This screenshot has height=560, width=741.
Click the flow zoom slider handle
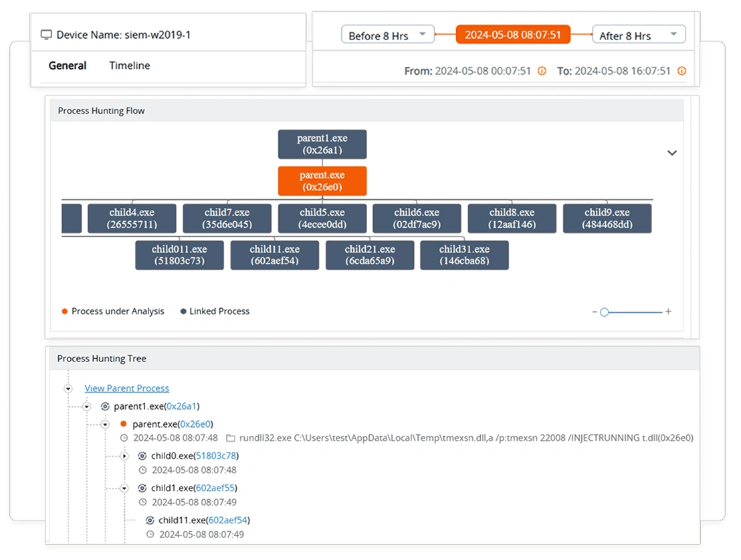coord(604,312)
